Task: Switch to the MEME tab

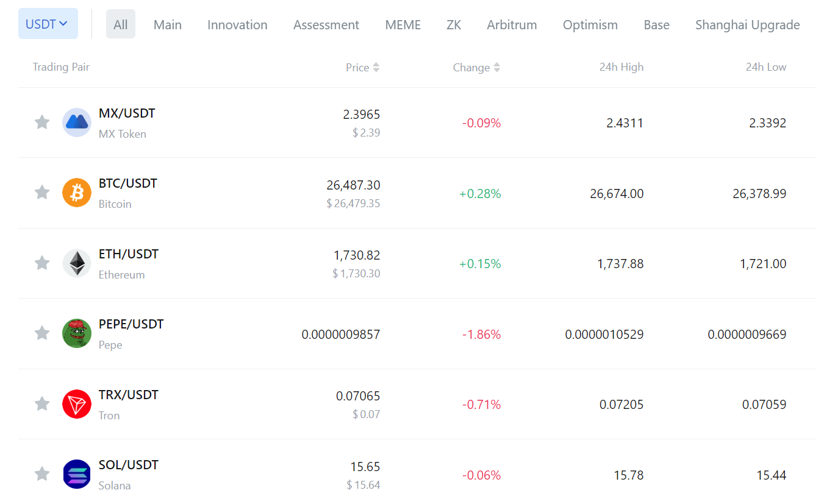Action: 403,24
